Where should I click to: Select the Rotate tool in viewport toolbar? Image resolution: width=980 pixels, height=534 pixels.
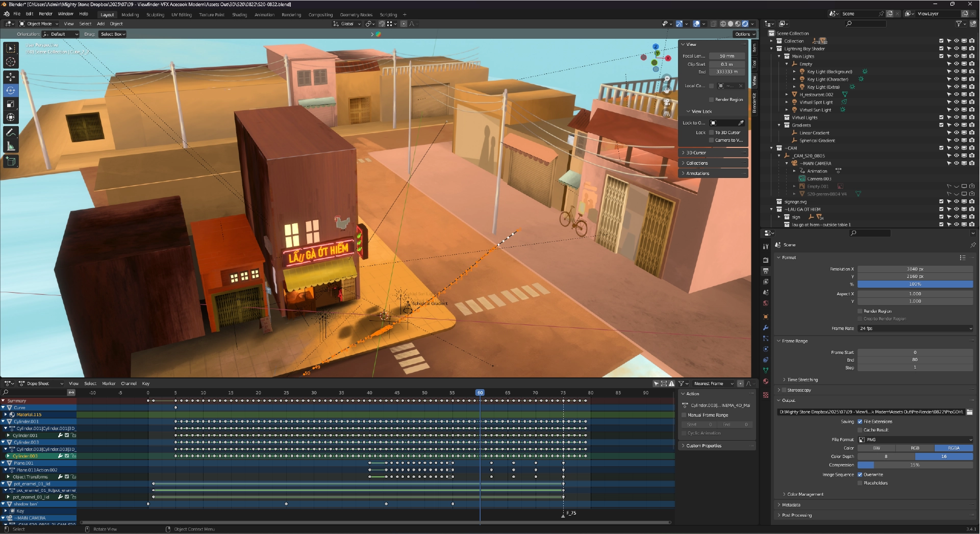coord(11,90)
